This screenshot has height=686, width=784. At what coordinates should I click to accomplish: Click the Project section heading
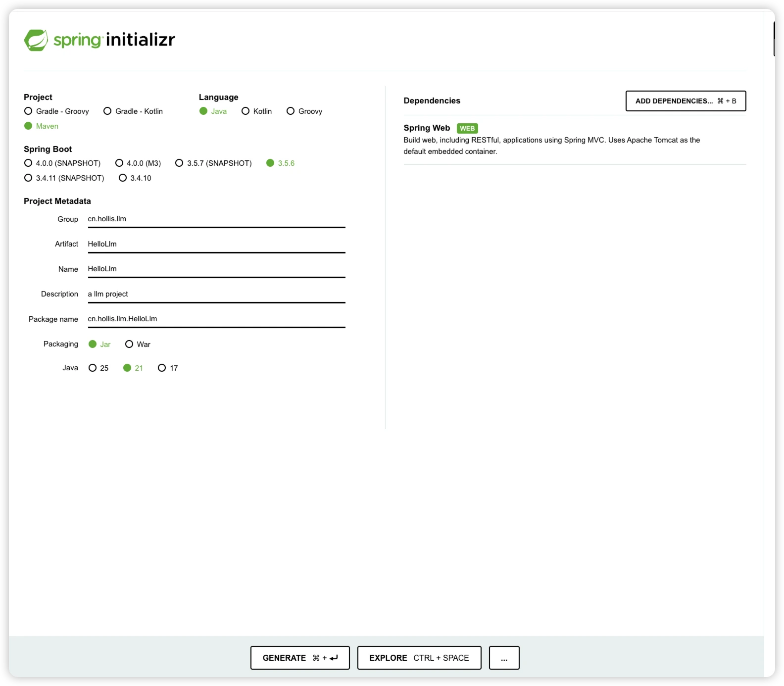tap(38, 98)
